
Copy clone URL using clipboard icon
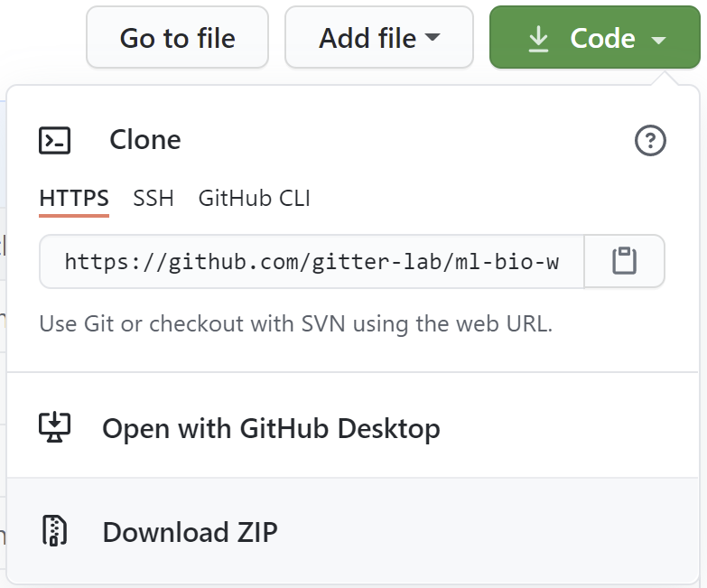[x=625, y=262]
